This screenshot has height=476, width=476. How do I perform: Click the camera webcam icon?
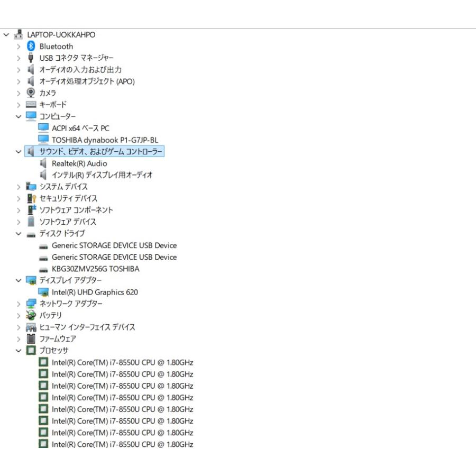31,92
